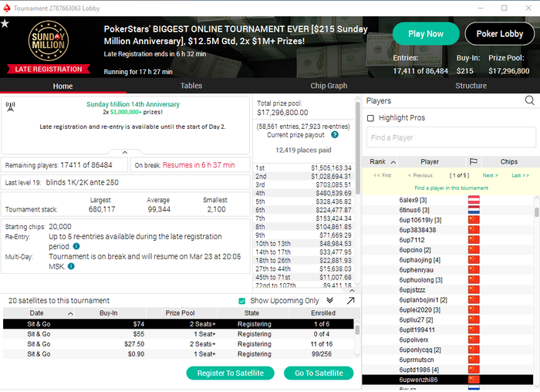Click the Re-Entry info icon
The image size is (540, 392).
point(76,246)
